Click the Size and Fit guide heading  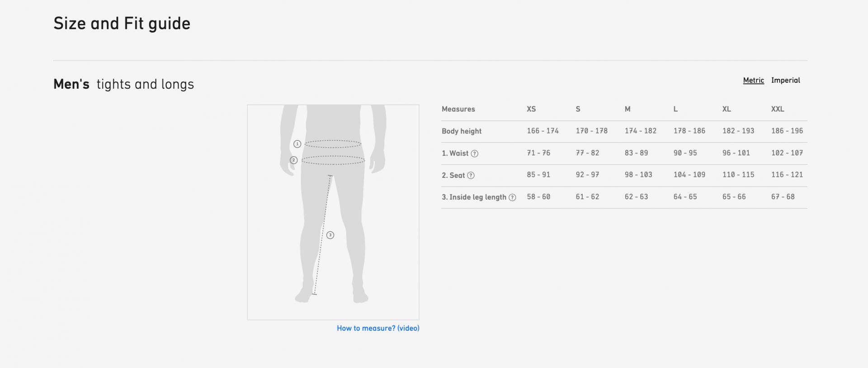[x=122, y=24]
